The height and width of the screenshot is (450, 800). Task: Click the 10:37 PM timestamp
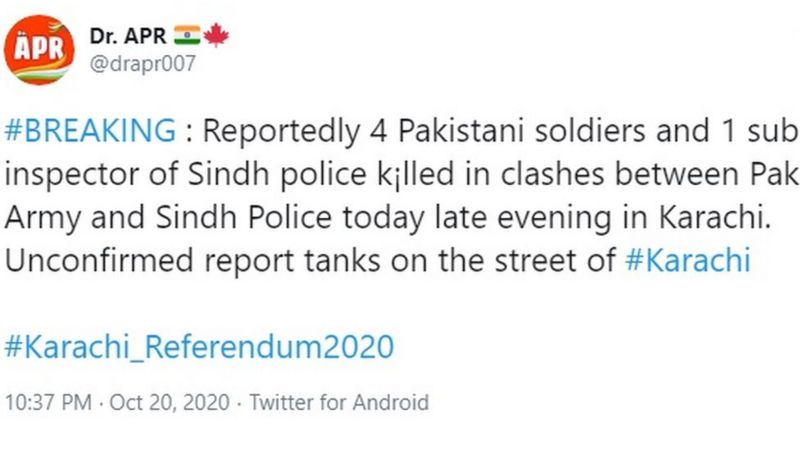[48, 403]
